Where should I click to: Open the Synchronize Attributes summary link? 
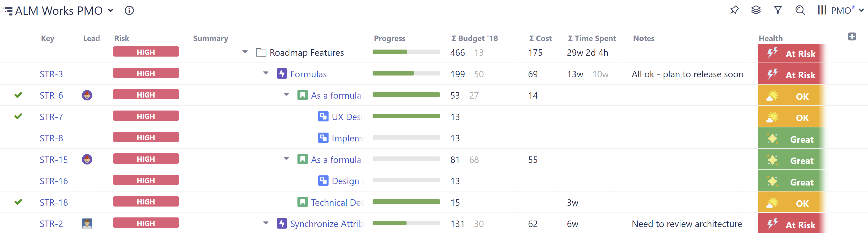coord(326,224)
